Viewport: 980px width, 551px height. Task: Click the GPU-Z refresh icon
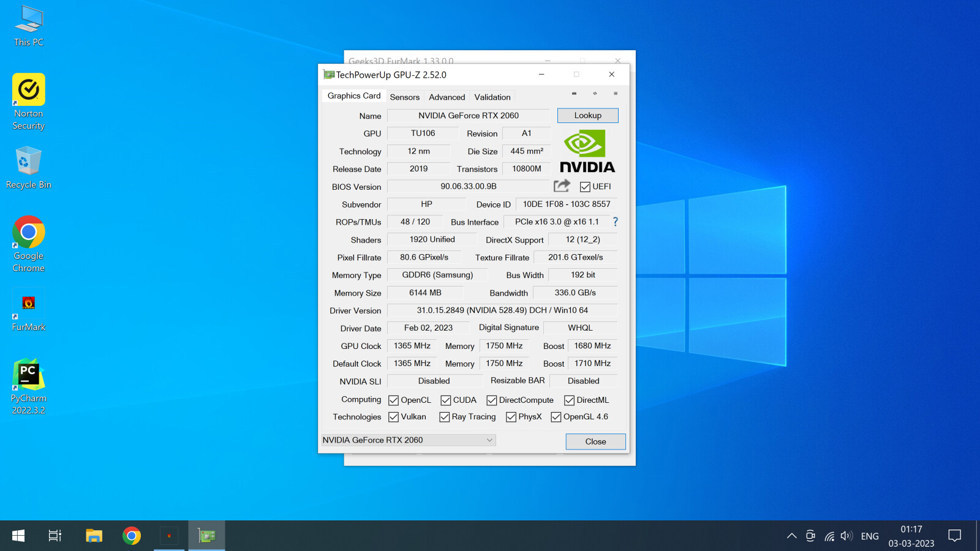point(595,94)
